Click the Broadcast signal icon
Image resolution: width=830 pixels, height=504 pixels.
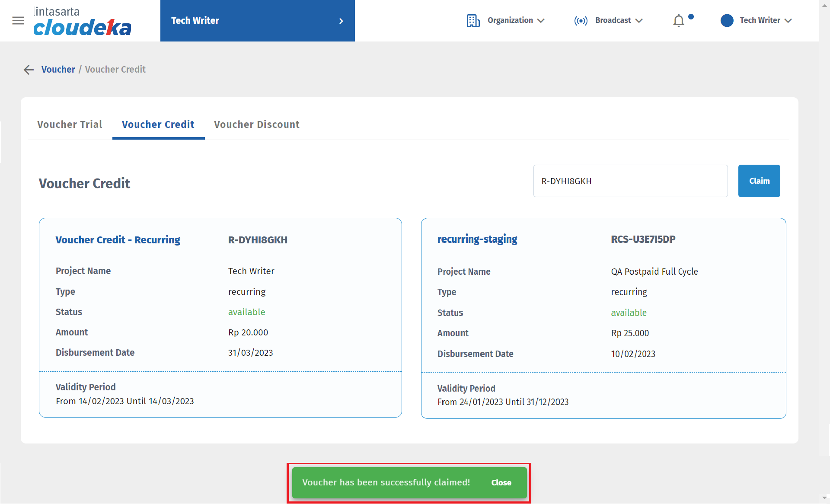tap(581, 21)
